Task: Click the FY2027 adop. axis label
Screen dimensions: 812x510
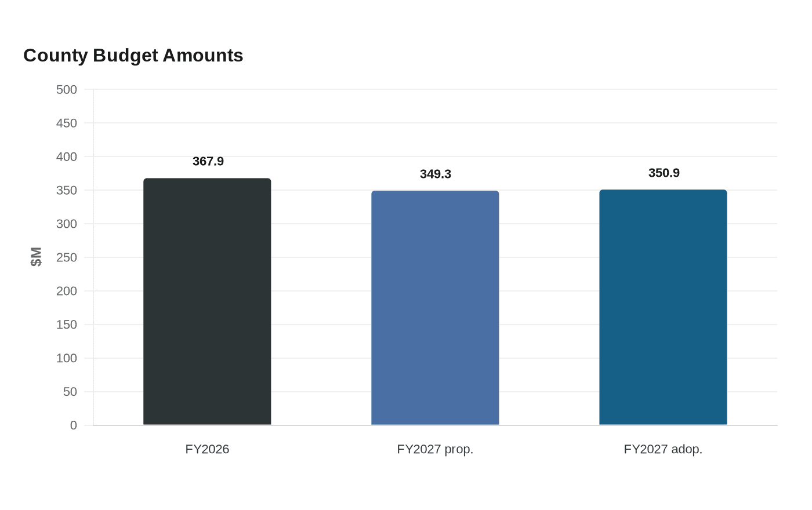Action: 663,449
